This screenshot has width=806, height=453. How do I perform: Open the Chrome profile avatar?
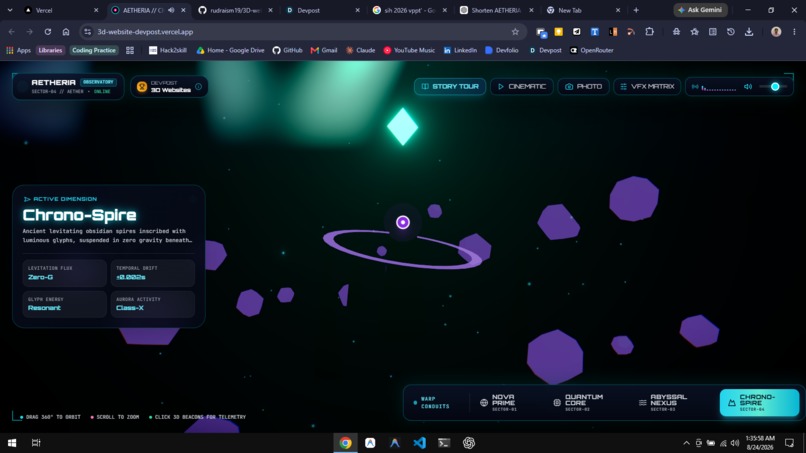point(776,32)
